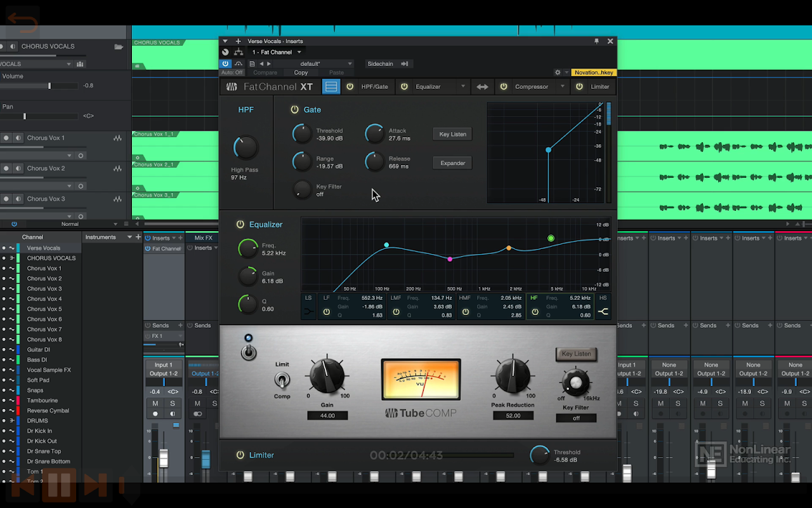Open the routing view icon beside Fat Channel

click(239, 52)
